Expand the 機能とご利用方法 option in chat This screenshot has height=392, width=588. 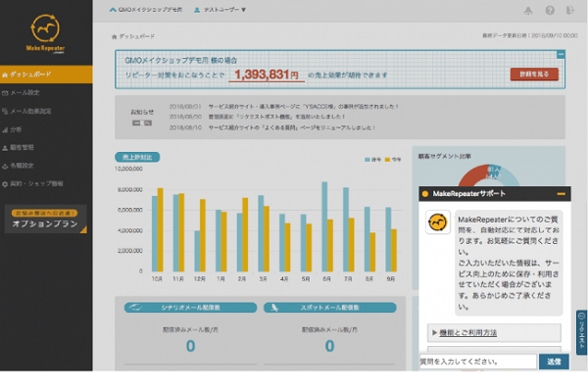(494, 333)
